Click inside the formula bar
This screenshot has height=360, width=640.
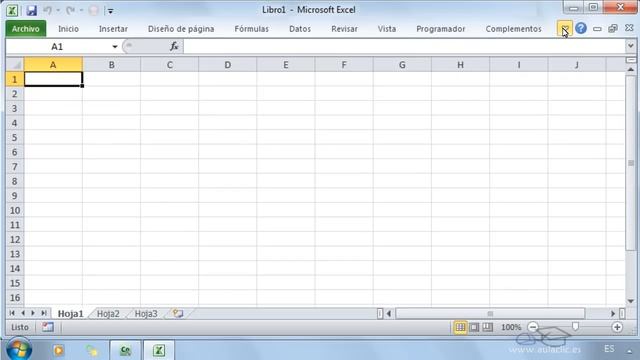[x=404, y=47]
